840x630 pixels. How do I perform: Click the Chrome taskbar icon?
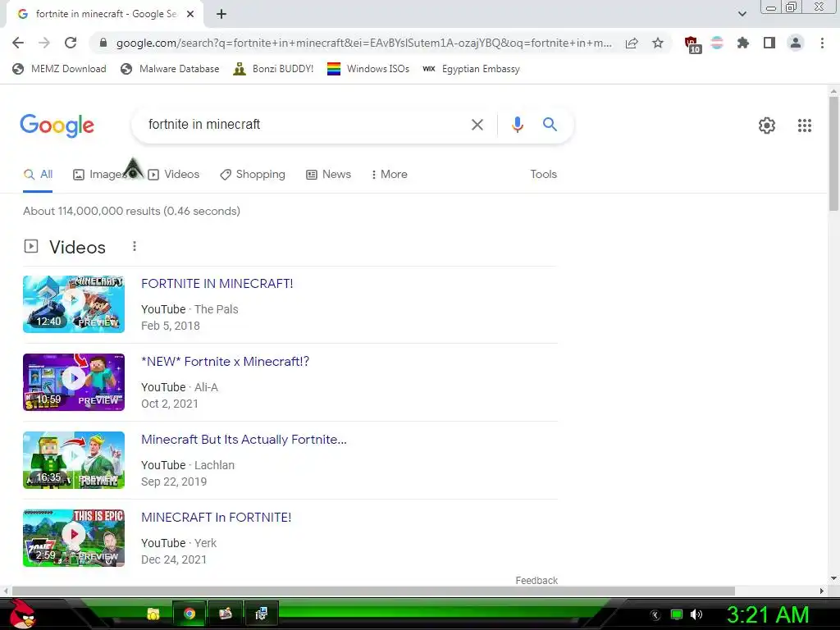tap(189, 614)
